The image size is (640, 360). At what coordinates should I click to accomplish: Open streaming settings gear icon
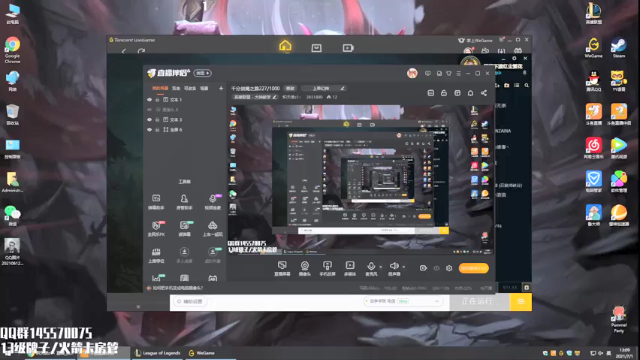449,268
